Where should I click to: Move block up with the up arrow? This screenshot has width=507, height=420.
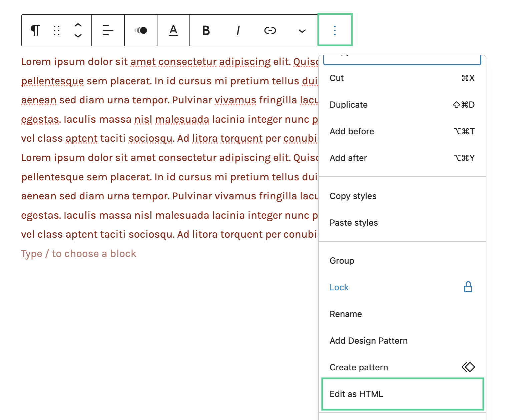point(78,25)
